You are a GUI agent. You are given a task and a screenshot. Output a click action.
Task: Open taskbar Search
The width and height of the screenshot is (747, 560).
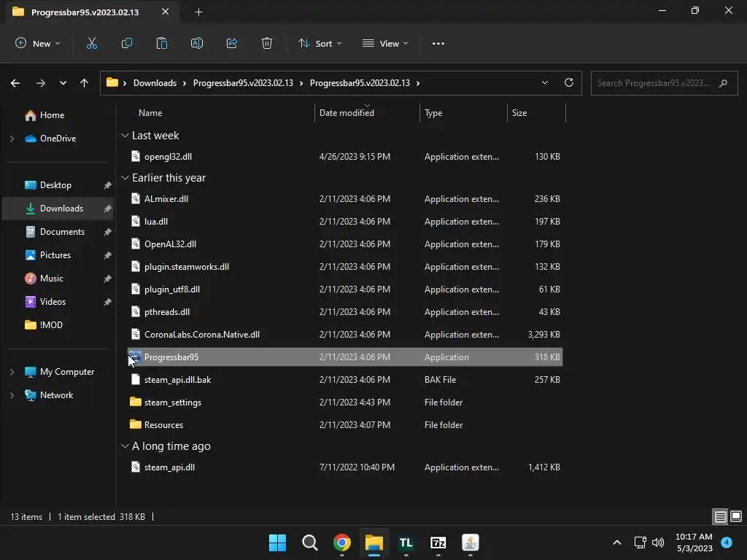[309, 542]
